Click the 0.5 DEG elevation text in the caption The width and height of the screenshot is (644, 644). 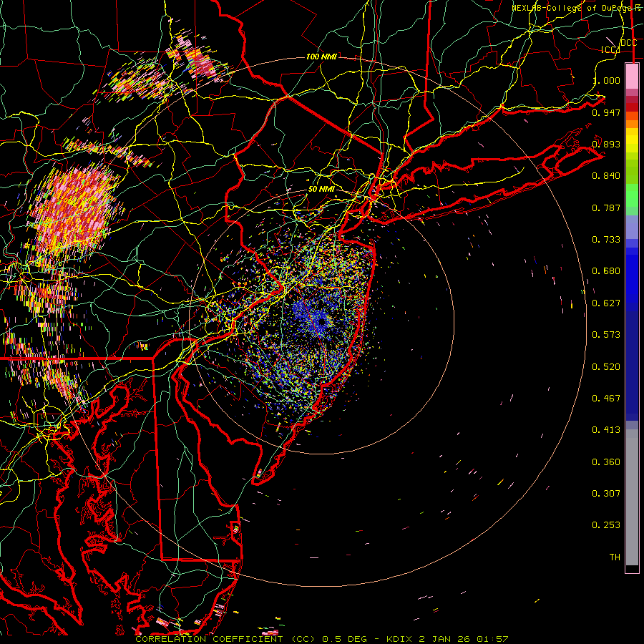tap(346, 639)
